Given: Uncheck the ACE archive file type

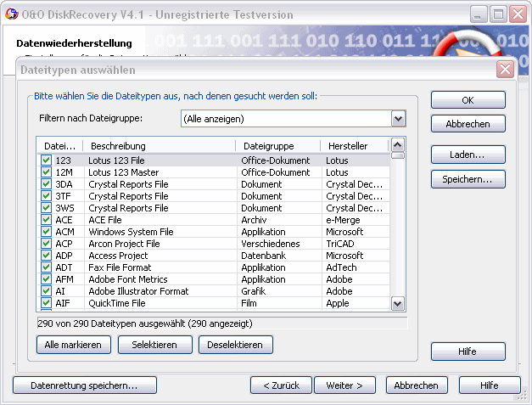Looking at the screenshot, I should coord(46,219).
